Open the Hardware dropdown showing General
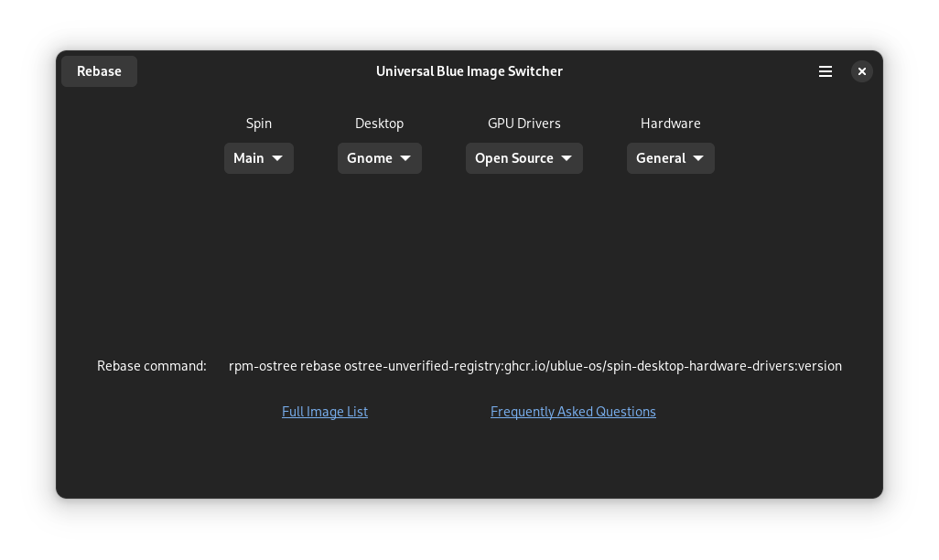 (671, 158)
